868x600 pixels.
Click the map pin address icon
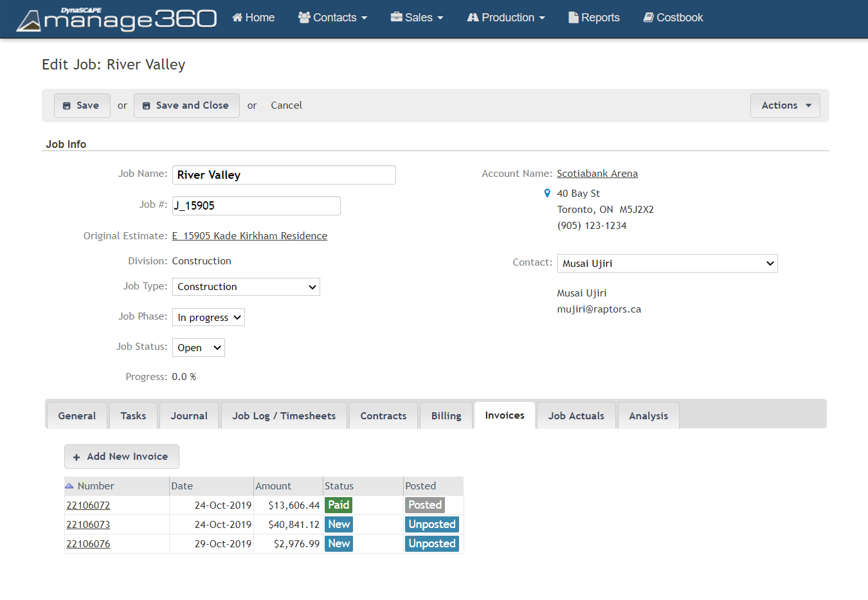547,194
